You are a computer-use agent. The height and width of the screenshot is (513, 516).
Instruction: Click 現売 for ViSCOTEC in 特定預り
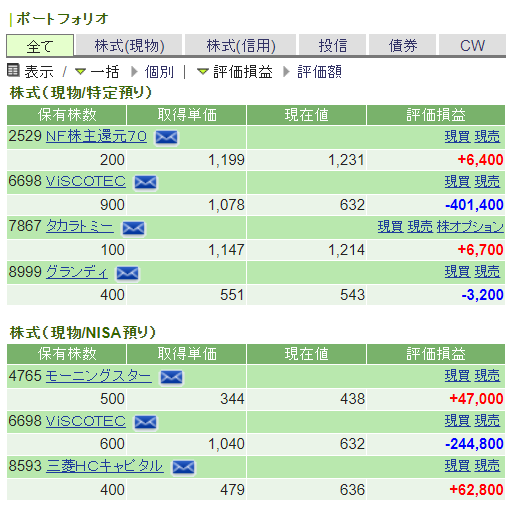pyautogui.click(x=487, y=181)
